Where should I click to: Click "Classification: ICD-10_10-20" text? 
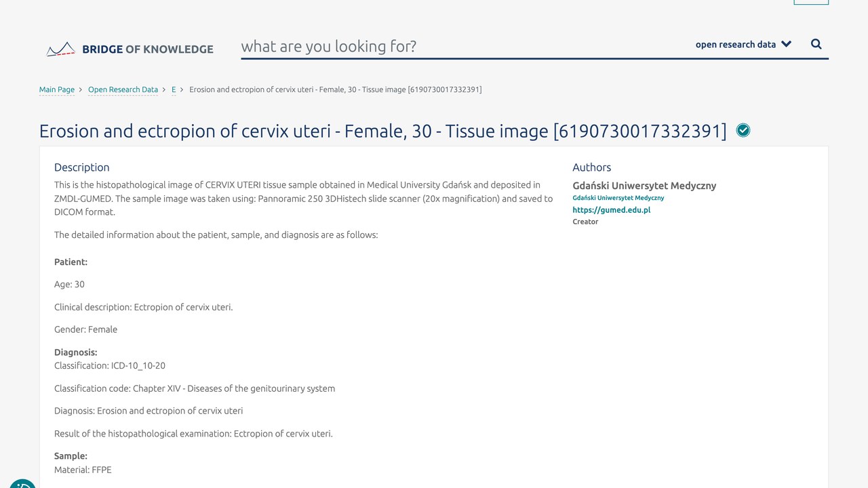coord(110,366)
